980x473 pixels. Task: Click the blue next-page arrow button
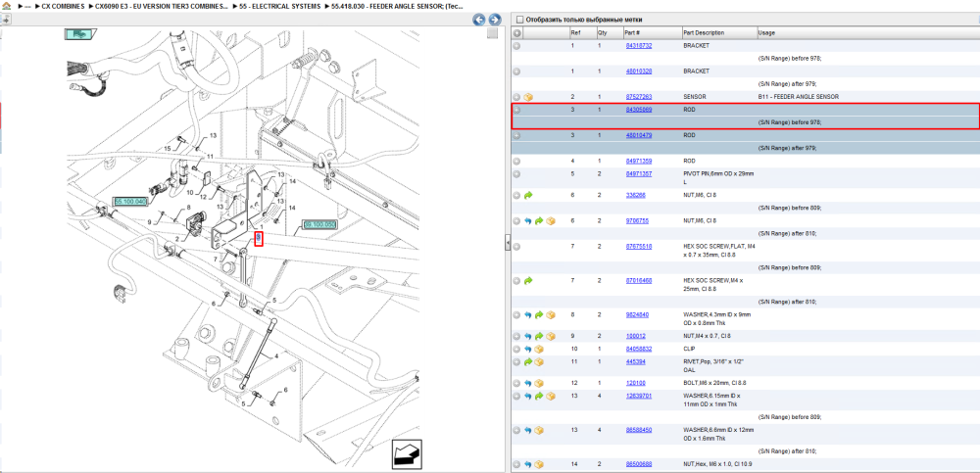(494, 20)
